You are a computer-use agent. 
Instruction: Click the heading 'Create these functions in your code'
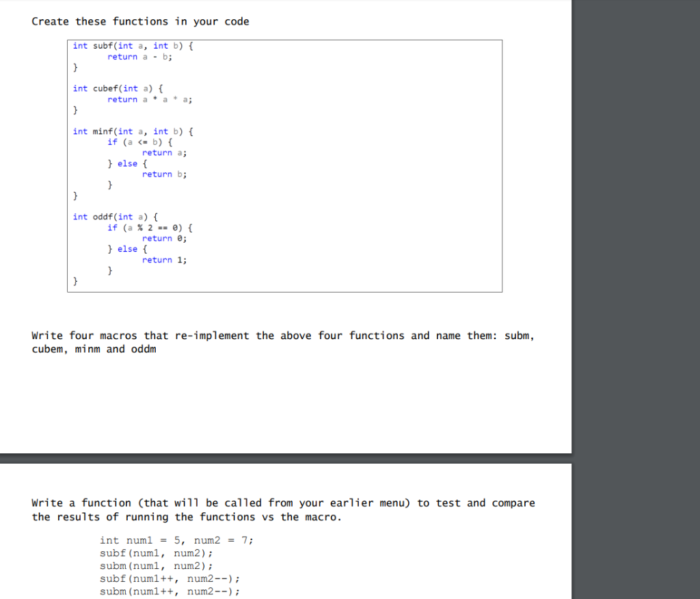(x=140, y=21)
